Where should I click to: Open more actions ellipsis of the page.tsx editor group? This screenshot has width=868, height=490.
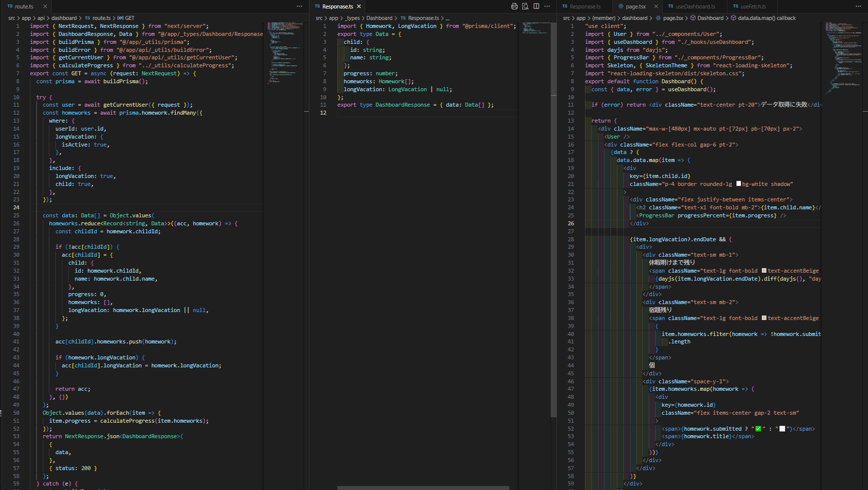tap(858, 6)
